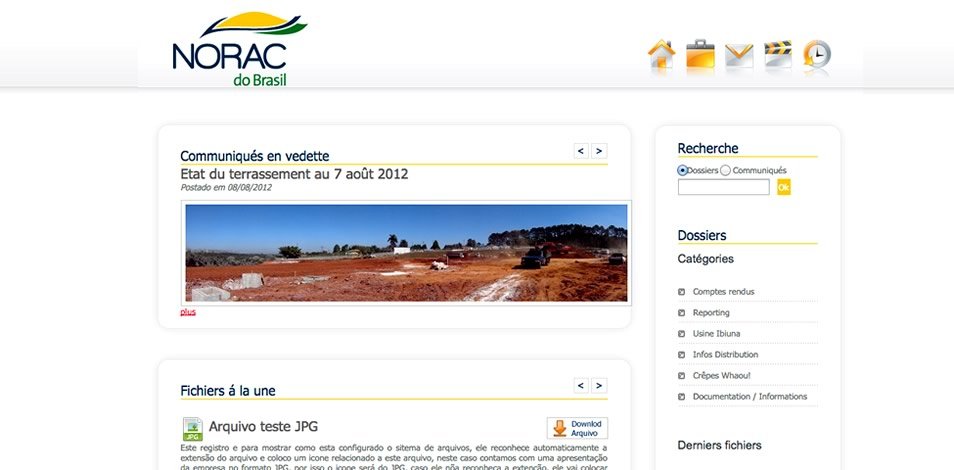Image resolution: width=954 pixels, height=470 pixels.
Task: Open the mail envelope icon
Action: (x=739, y=55)
